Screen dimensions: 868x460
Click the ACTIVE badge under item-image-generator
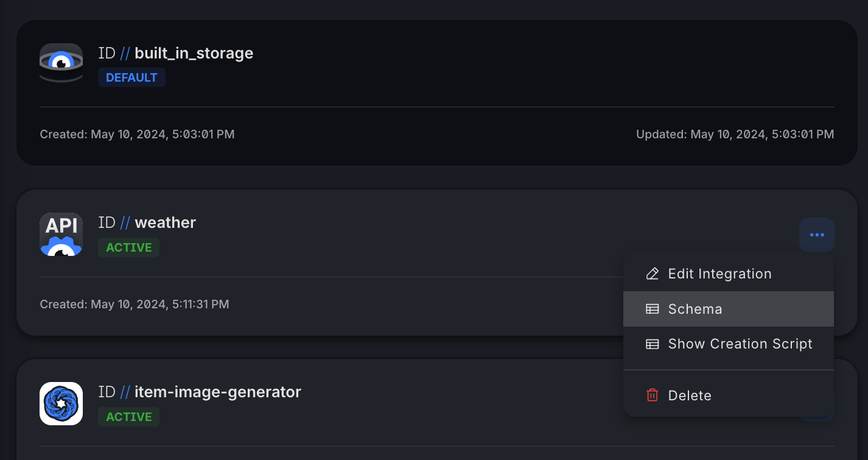[x=129, y=417]
